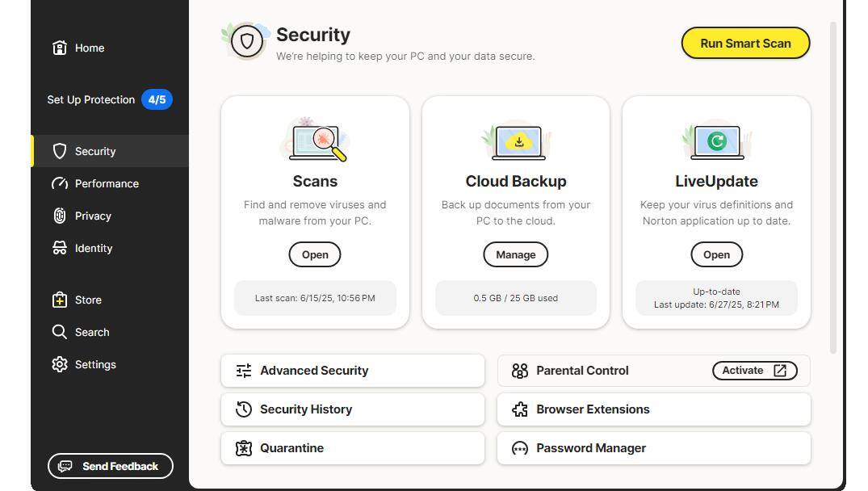
Task: Click the Security History clock icon
Action: pos(244,409)
